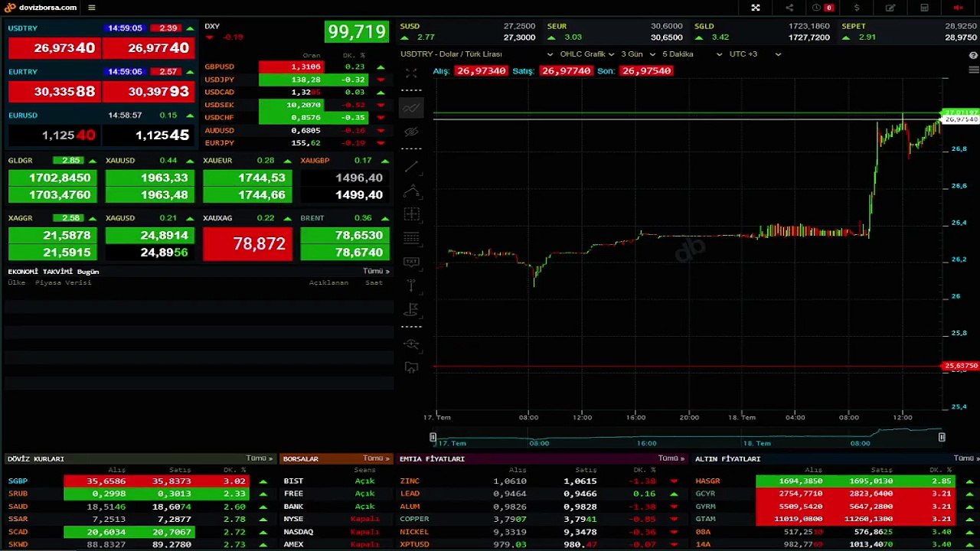Open Tümü link in Altın Fiyatları
980x551 pixels.
click(965, 458)
